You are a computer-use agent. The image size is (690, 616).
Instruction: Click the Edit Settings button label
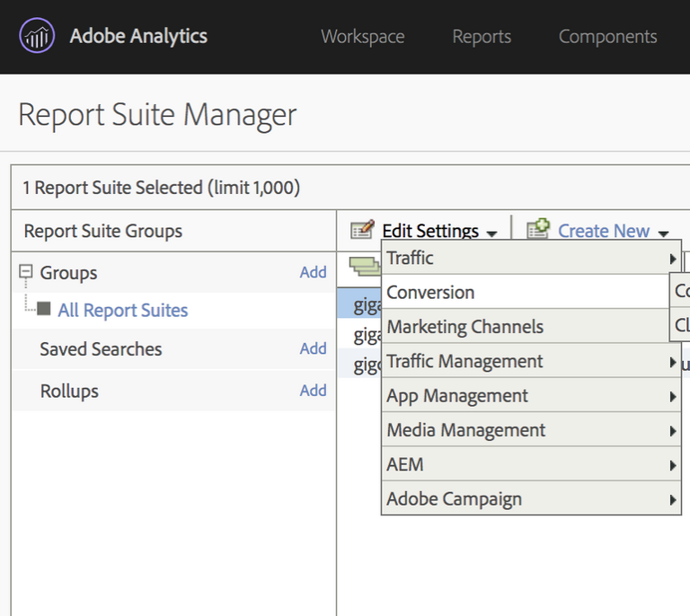click(x=430, y=231)
